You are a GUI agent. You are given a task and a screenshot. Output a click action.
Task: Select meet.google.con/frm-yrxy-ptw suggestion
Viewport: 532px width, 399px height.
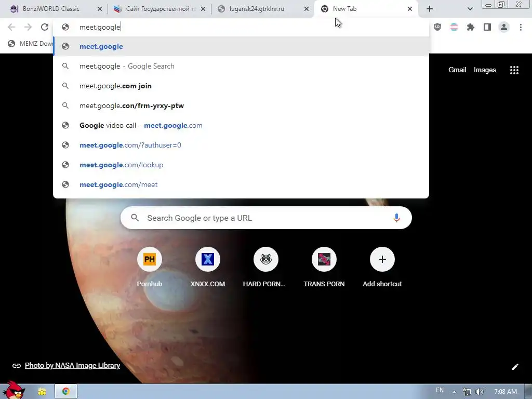[241, 105]
